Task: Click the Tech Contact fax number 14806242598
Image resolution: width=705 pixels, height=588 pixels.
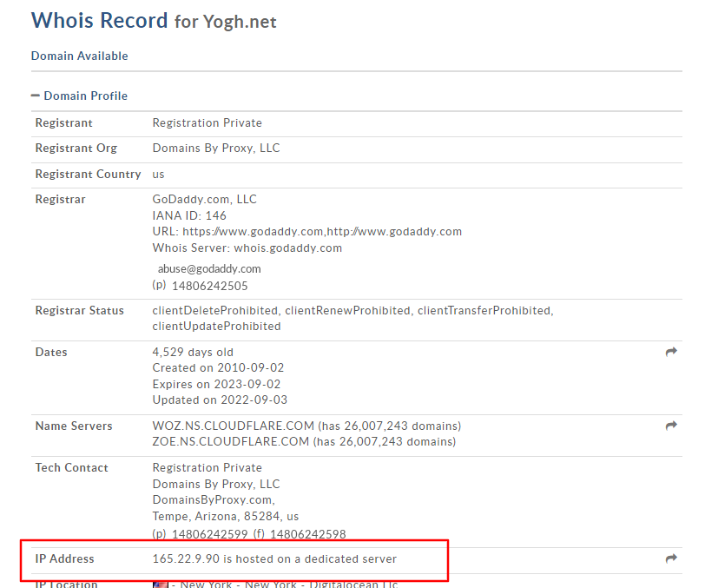Action: [307, 534]
